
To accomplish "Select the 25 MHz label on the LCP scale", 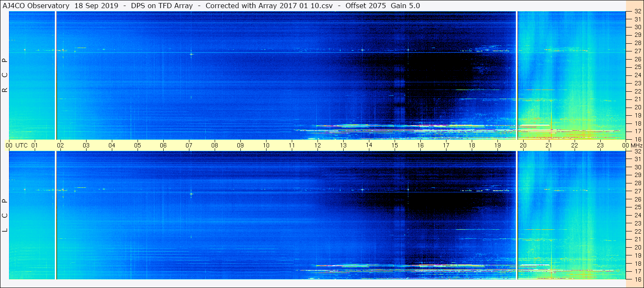I will point(637,207).
